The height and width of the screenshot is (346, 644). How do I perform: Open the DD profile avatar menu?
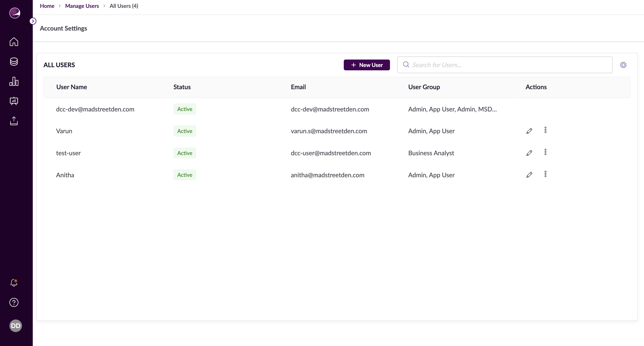click(15, 326)
